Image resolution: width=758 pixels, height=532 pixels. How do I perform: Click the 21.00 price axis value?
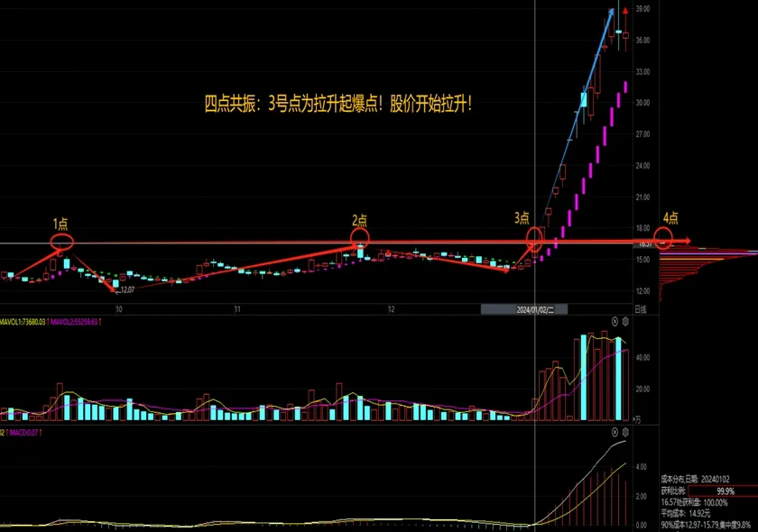coord(642,197)
